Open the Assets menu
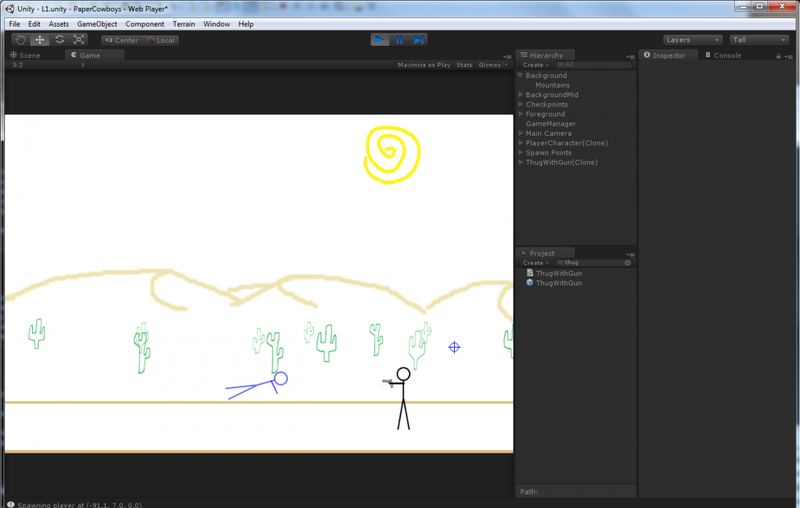Viewport: 800px width, 508px height. [59, 24]
